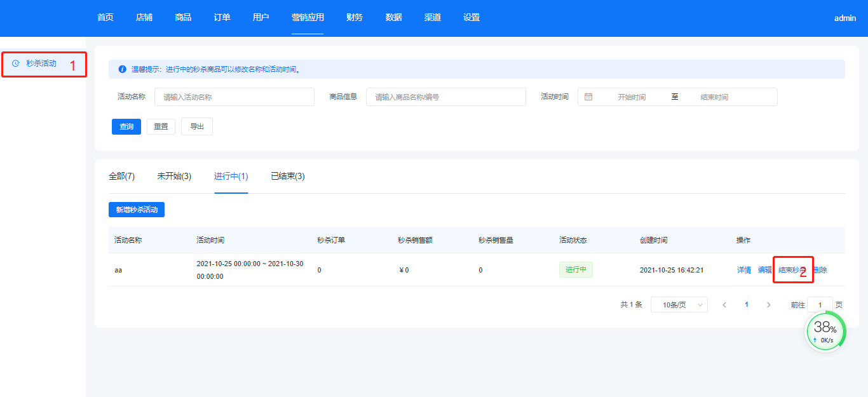The height and width of the screenshot is (397, 868).
Task: Click 新增秒杀活动 button
Action: point(137,210)
